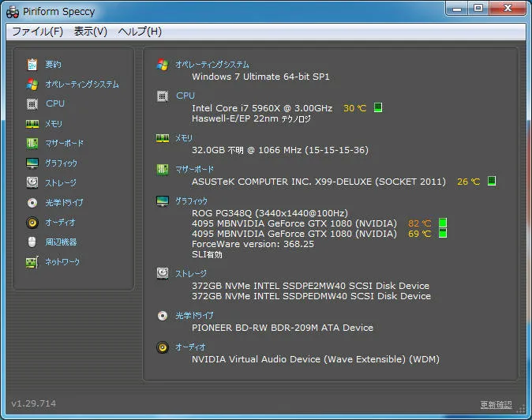Image resolution: width=532 pixels, height=420 pixels.
Task: Click the text PIONEER BD-RW BDR-209M ATA Device
Action: 283,328
